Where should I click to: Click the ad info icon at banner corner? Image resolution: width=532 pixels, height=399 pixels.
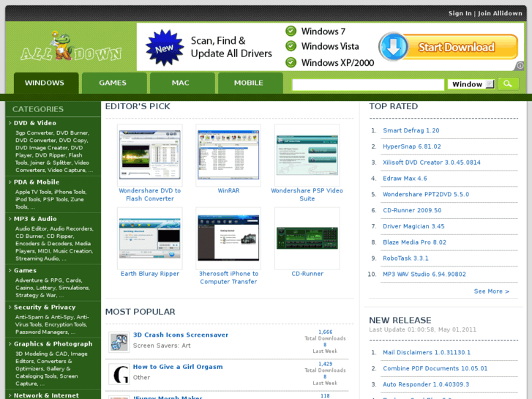(520, 66)
